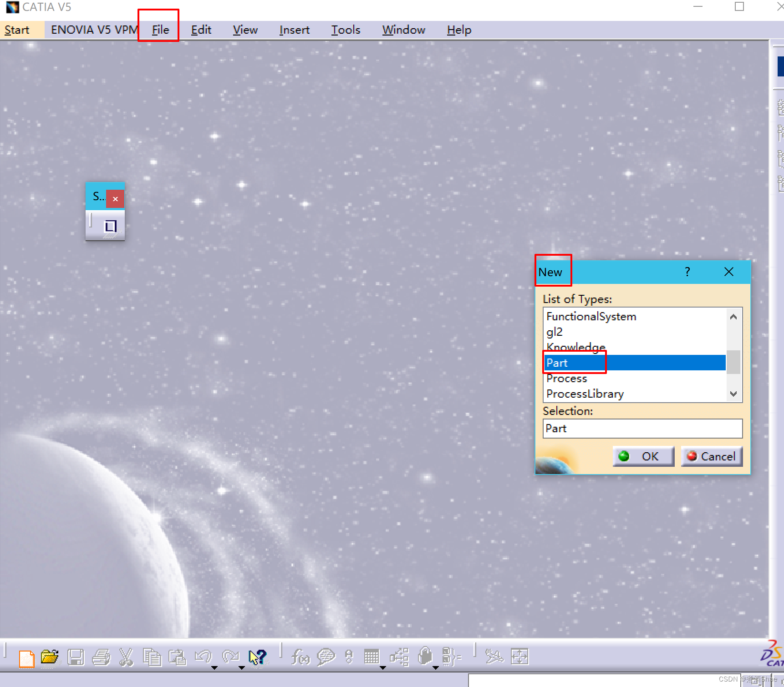Open the ENOVIA V5 VPM menu
Image resolution: width=784 pixels, height=687 pixels.
pyautogui.click(x=94, y=30)
